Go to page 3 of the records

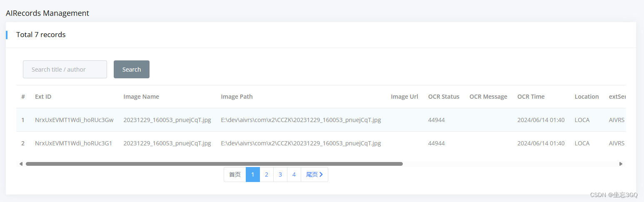click(x=280, y=175)
